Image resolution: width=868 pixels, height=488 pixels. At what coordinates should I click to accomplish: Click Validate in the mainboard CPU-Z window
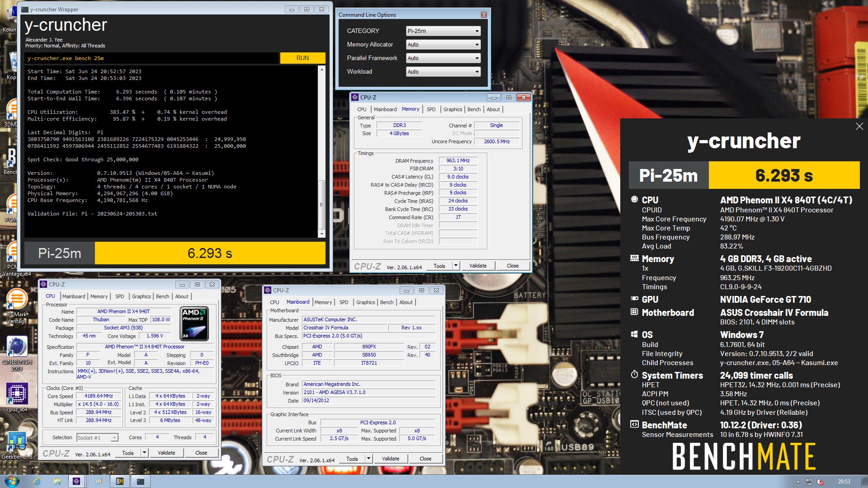tap(391, 459)
